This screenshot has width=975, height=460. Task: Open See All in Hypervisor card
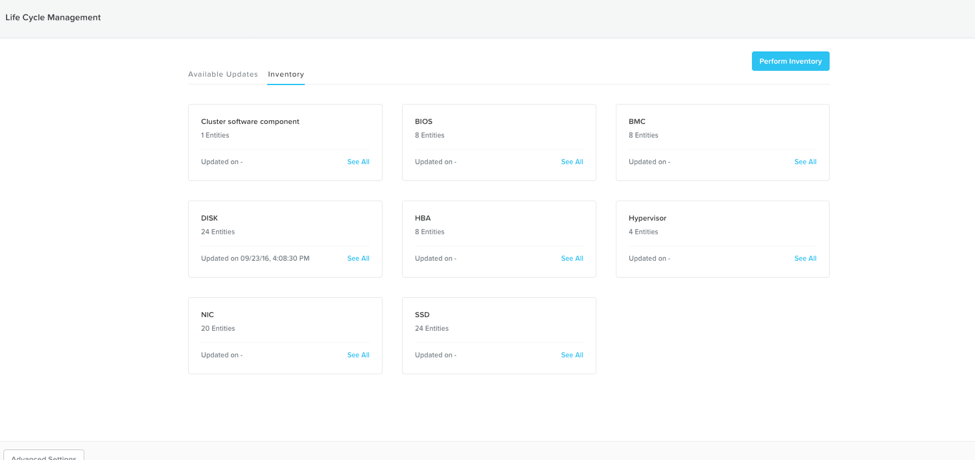pyautogui.click(x=805, y=258)
